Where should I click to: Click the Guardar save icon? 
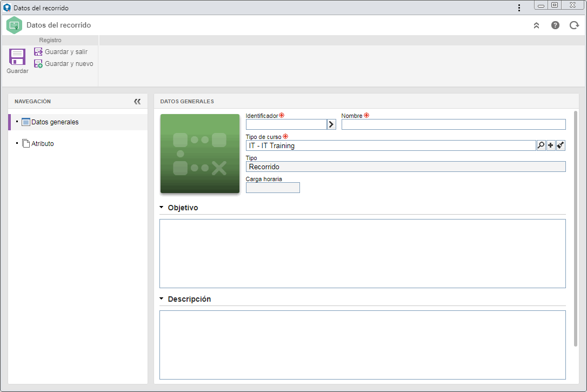17,57
